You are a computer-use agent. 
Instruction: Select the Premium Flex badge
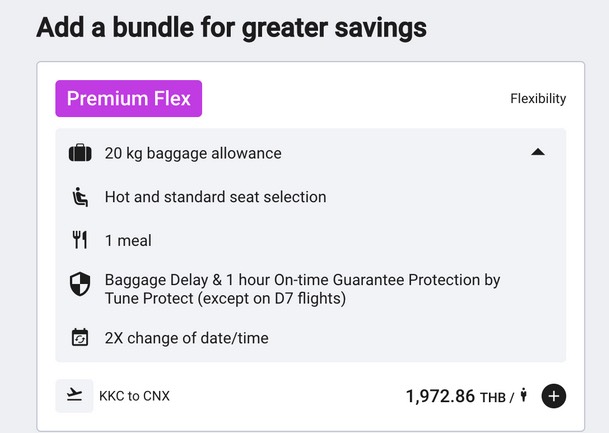tap(128, 99)
